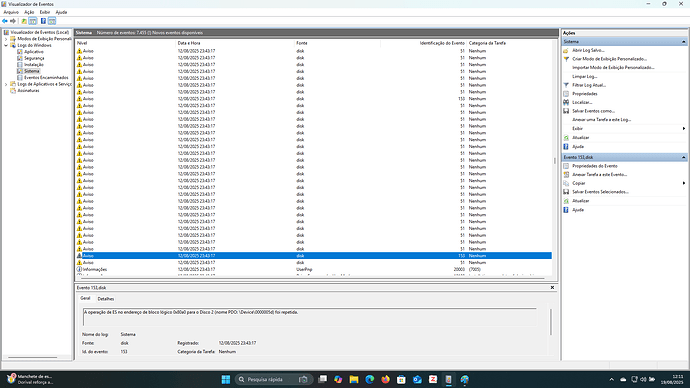Collapse the Logs do Windows tree node
The height and width of the screenshot is (388, 690).
click(6, 45)
